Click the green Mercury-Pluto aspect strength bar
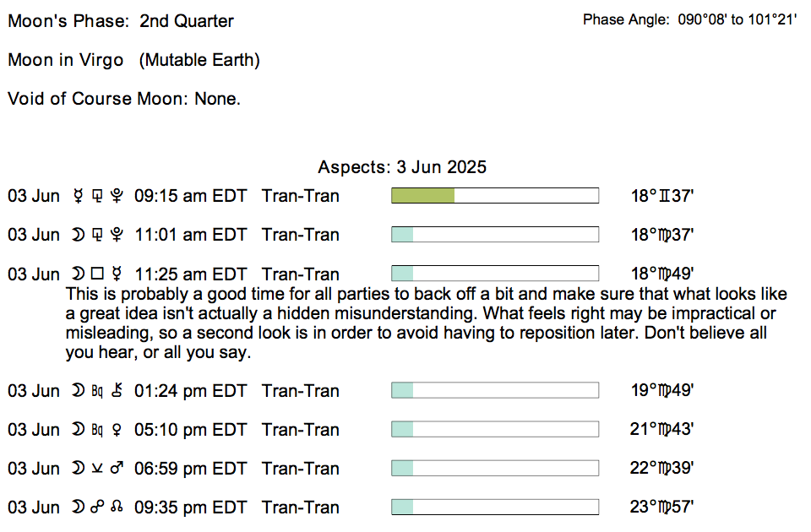 pyautogui.click(x=422, y=196)
